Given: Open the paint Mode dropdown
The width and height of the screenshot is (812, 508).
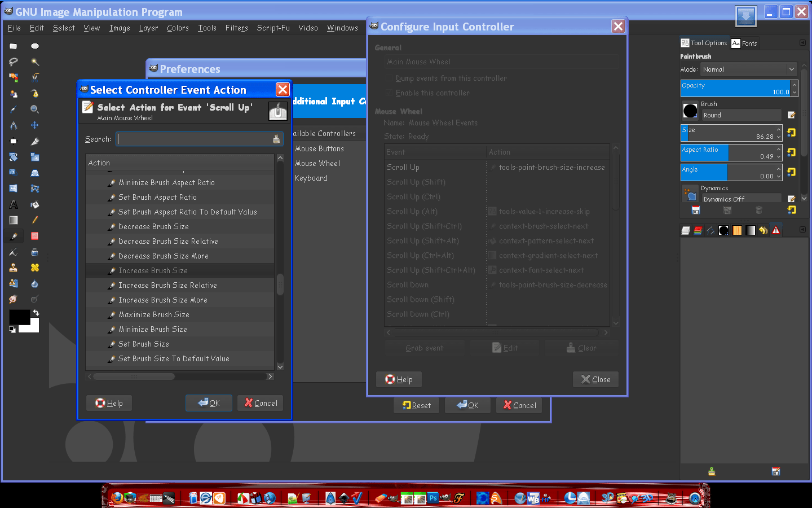Looking at the screenshot, I should 749,69.
